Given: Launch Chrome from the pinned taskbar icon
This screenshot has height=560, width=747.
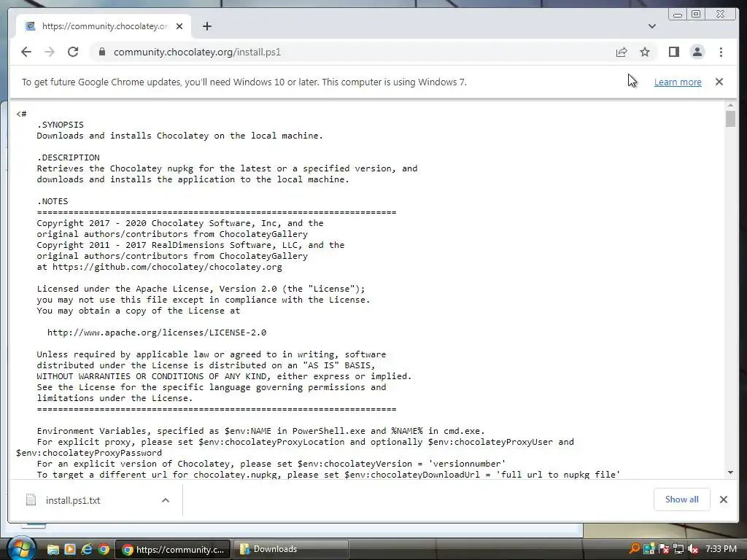Looking at the screenshot, I should point(104,550).
